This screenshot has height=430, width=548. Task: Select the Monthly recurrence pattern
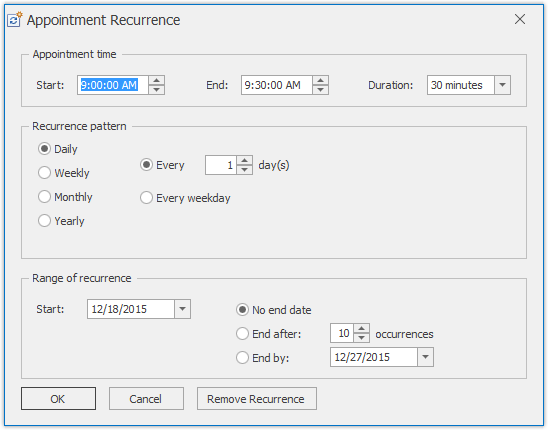(65, 197)
